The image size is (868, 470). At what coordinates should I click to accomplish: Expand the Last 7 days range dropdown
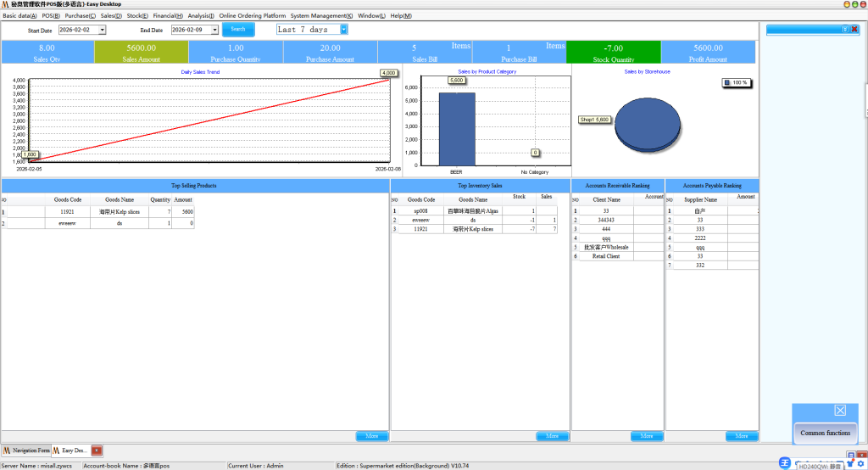344,30
